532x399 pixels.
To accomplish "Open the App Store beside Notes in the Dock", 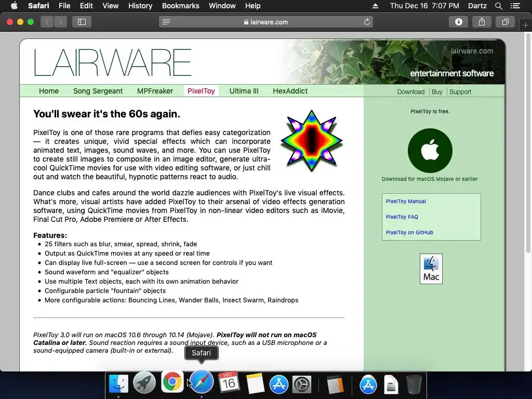I will coord(279,384).
